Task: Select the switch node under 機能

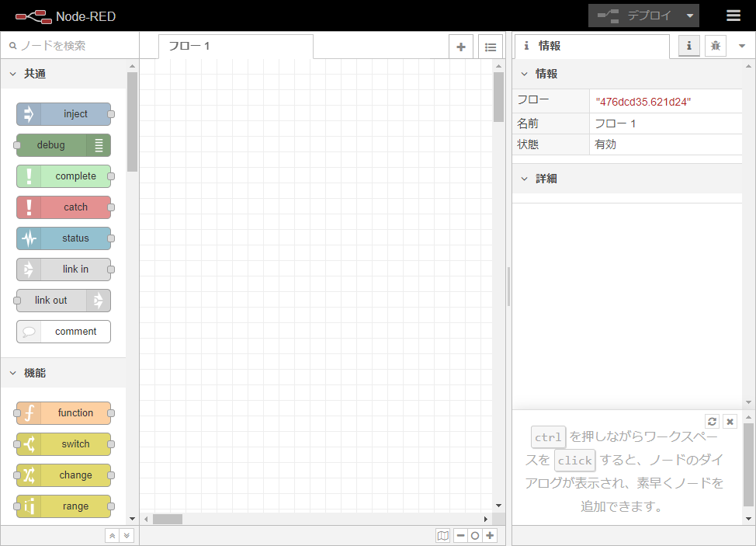Action: click(x=63, y=443)
